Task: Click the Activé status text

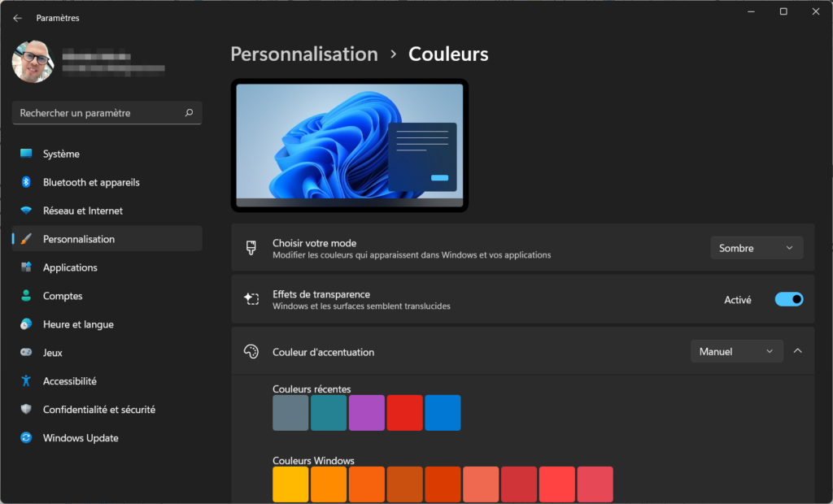Action: click(738, 299)
